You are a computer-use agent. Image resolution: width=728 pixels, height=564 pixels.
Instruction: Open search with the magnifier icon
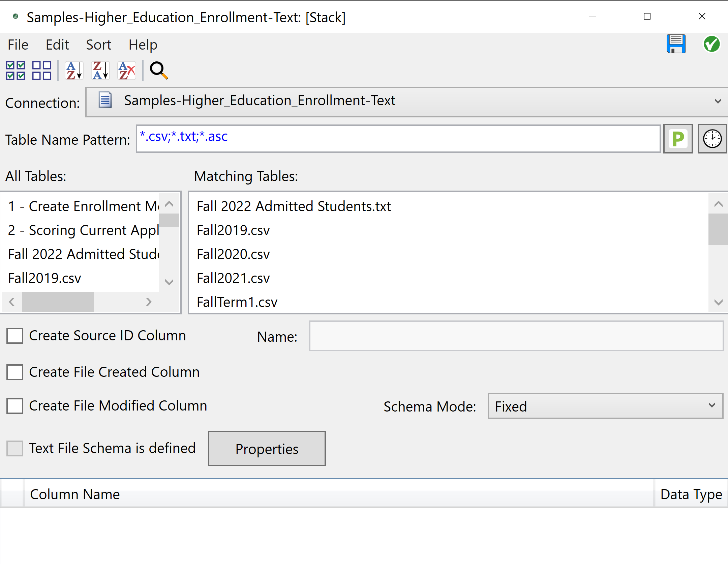[x=158, y=70]
